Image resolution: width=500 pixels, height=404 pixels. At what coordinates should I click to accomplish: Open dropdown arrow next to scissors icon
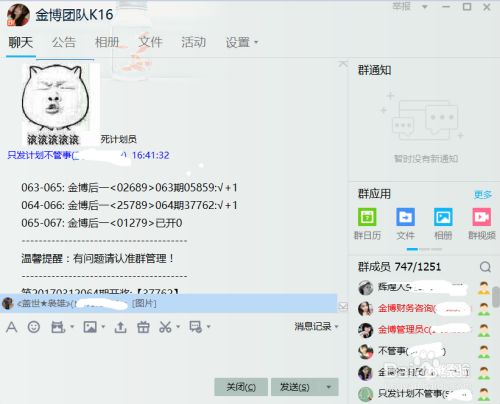pos(178,327)
